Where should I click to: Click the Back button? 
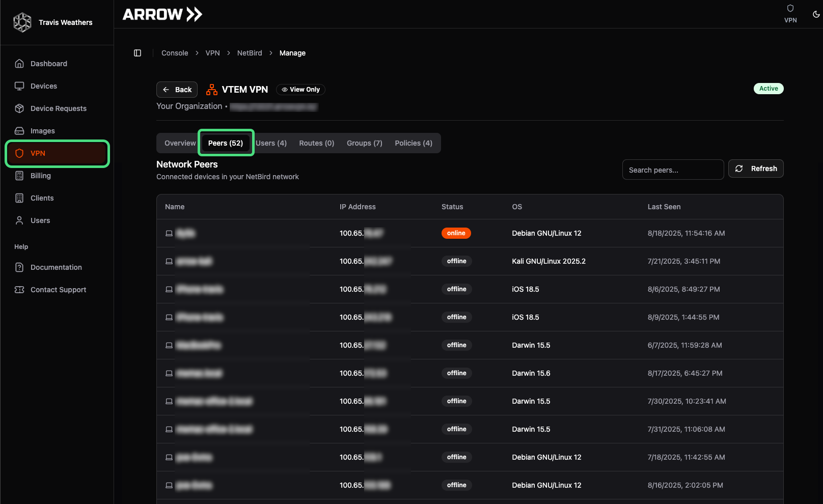(177, 89)
